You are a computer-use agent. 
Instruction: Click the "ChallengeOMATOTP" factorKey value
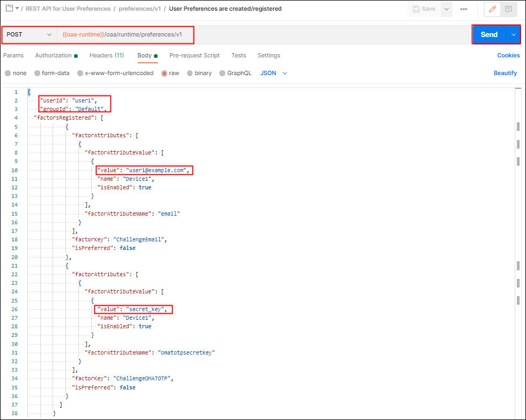142,378
